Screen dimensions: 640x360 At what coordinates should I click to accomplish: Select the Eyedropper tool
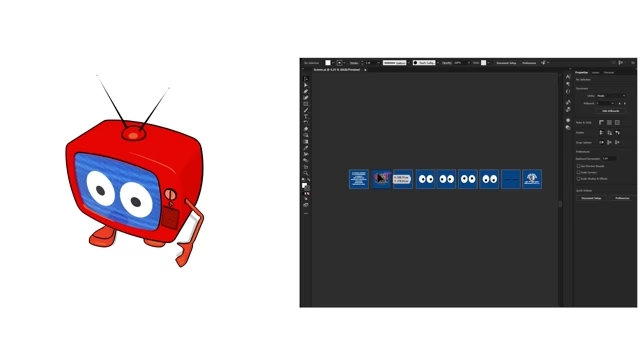point(306,148)
